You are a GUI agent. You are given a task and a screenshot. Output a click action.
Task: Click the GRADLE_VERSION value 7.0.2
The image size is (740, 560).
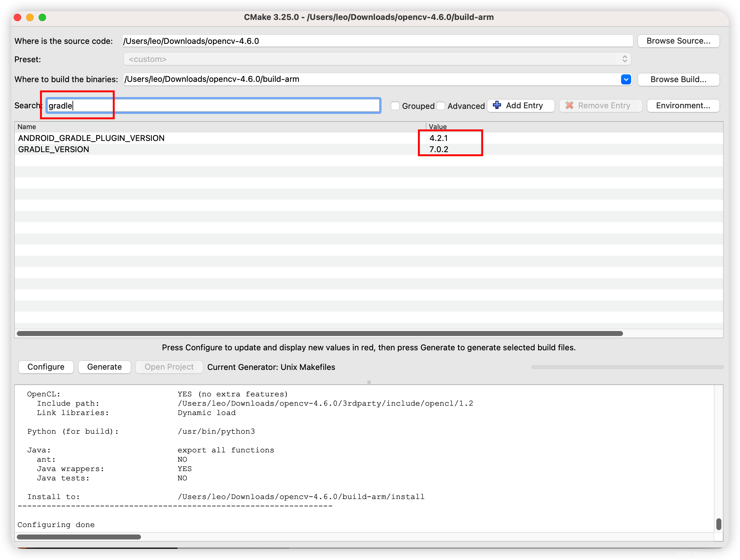pos(438,150)
